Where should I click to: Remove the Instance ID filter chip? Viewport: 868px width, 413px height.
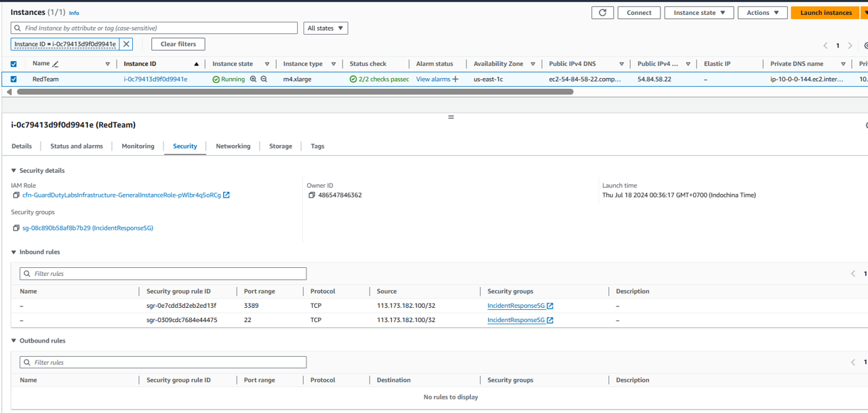coord(126,44)
